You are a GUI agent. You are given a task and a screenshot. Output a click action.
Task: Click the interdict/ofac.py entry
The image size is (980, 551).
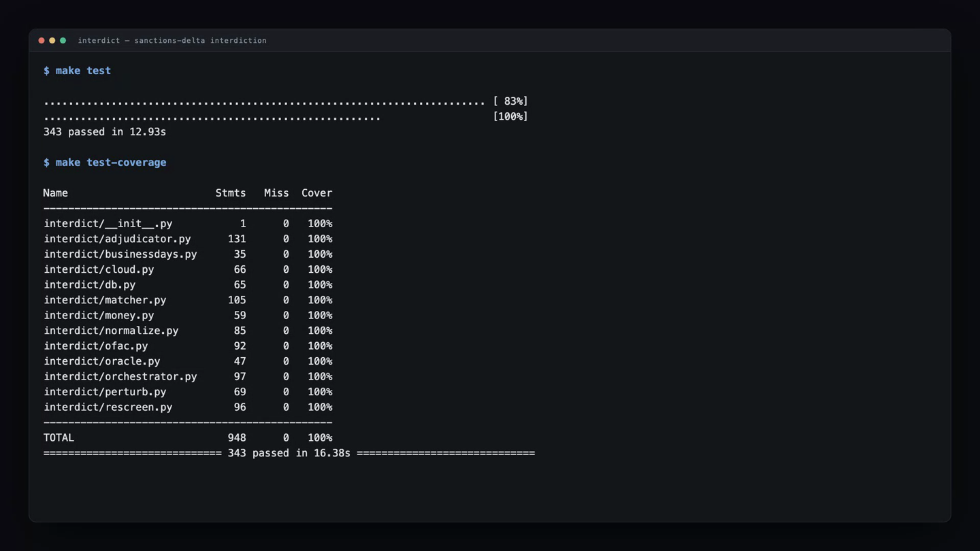click(96, 346)
